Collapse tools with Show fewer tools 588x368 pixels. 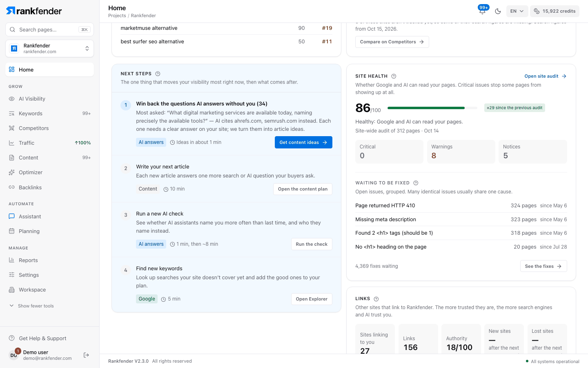[32, 306]
